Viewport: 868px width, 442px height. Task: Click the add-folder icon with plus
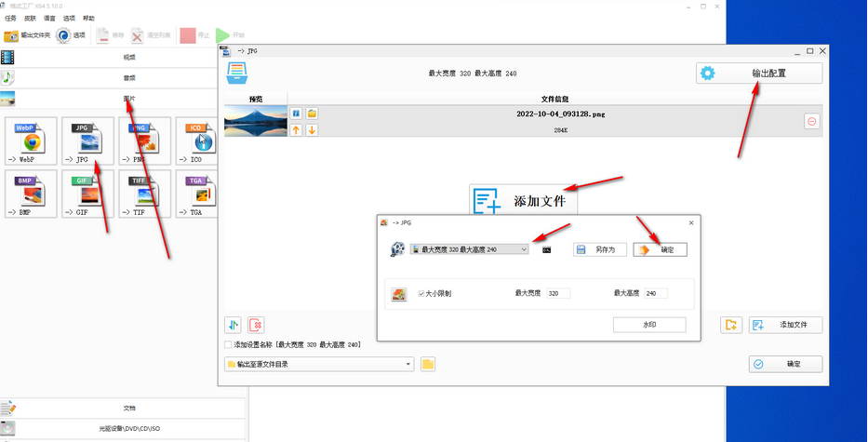click(731, 325)
